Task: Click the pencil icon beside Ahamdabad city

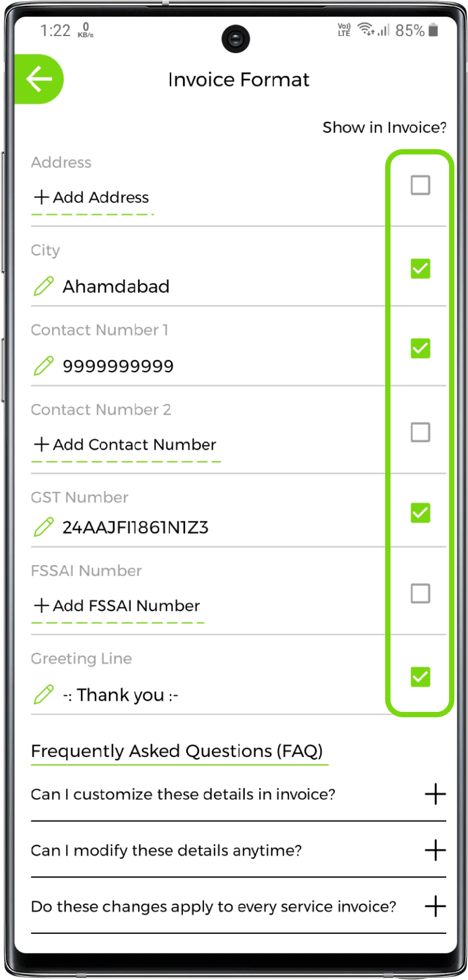Action: pyautogui.click(x=44, y=286)
